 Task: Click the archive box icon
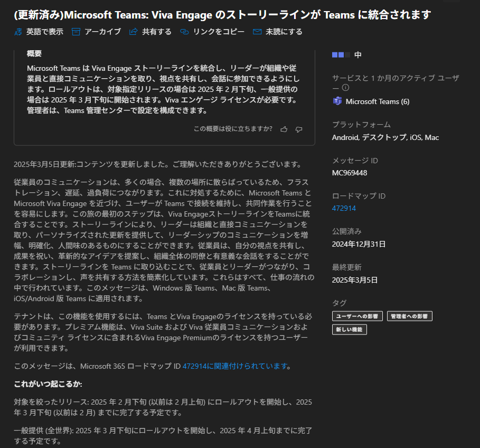76,32
